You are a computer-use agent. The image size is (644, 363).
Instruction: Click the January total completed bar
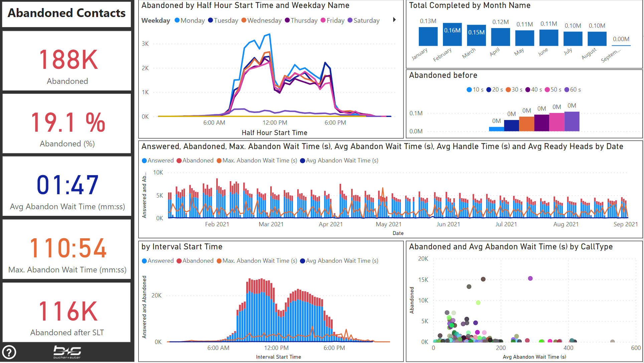(x=428, y=36)
